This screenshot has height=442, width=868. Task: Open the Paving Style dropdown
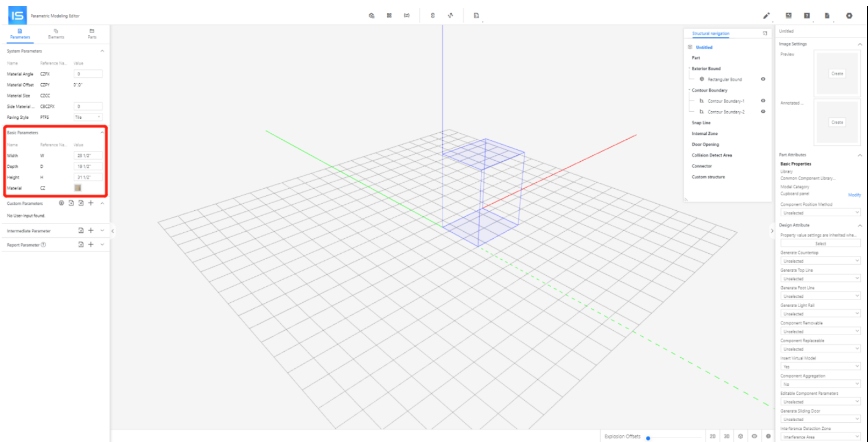[x=87, y=117]
